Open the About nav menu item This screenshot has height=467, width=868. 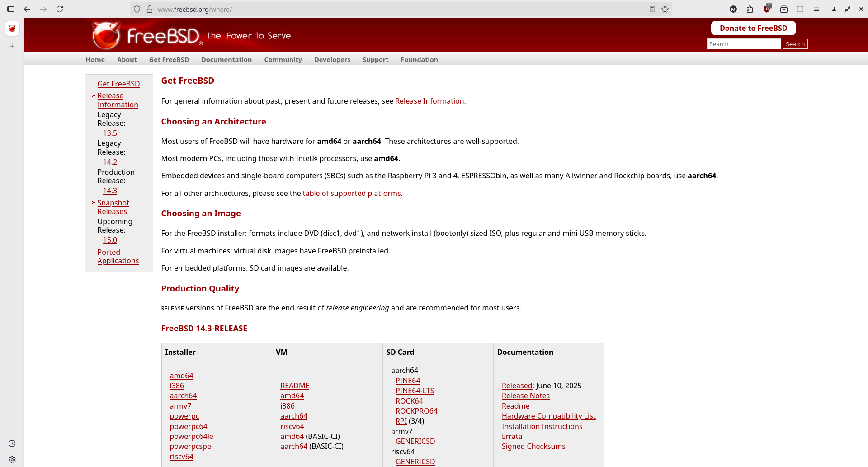(x=127, y=60)
